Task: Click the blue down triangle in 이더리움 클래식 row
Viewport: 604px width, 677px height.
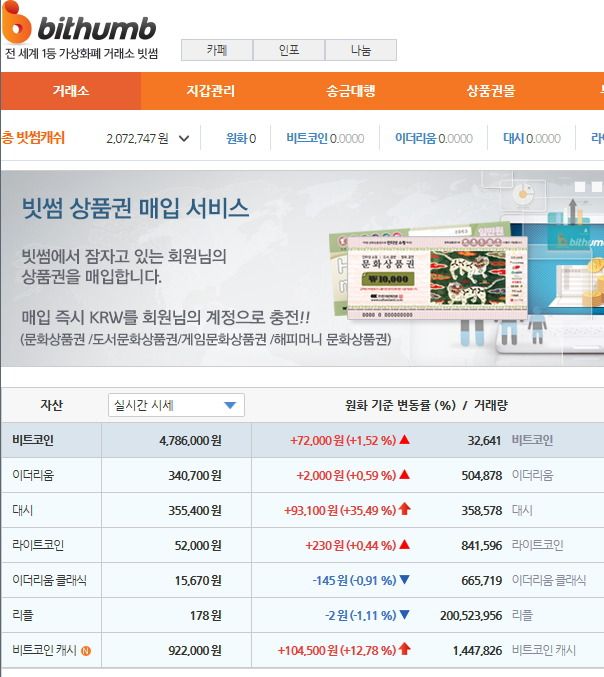Action: tap(405, 579)
